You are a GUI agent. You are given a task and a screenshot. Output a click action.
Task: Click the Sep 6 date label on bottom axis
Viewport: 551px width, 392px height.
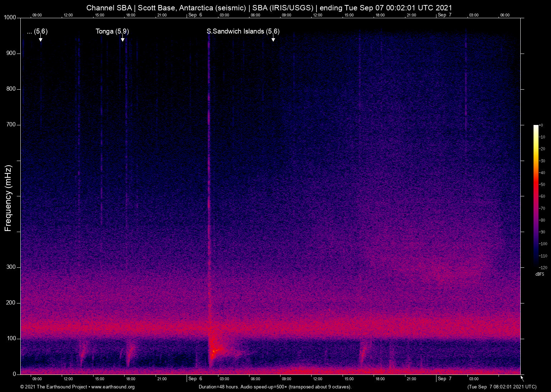coord(196,379)
